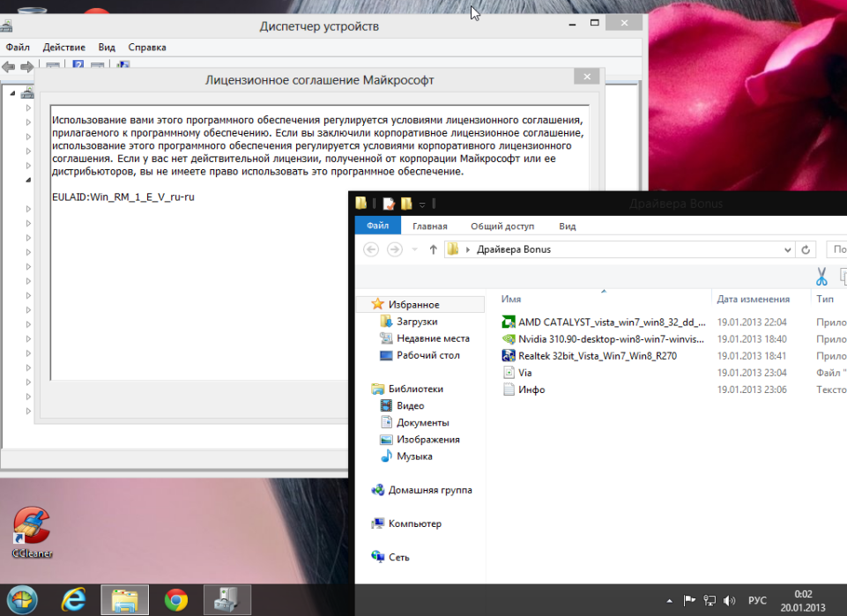Open the volume speaker icon

[729, 600]
